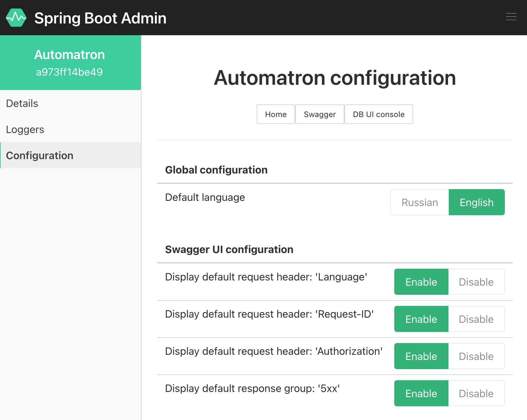This screenshot has height=420, width=527.
Task: Disable the 'Authorization' request header display
Action: [x=476, y=356]
